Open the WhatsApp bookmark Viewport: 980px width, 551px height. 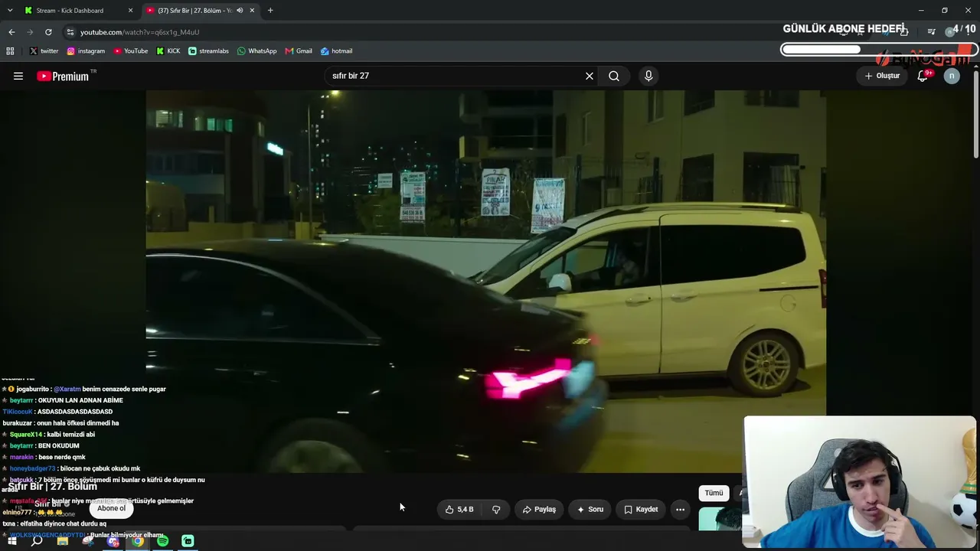point(257,51)
